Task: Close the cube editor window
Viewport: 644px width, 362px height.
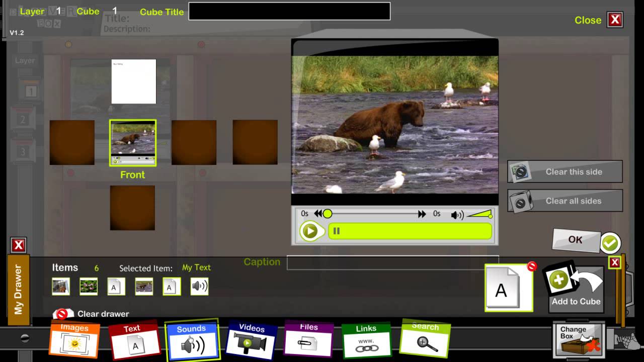Action: [615, 20]
